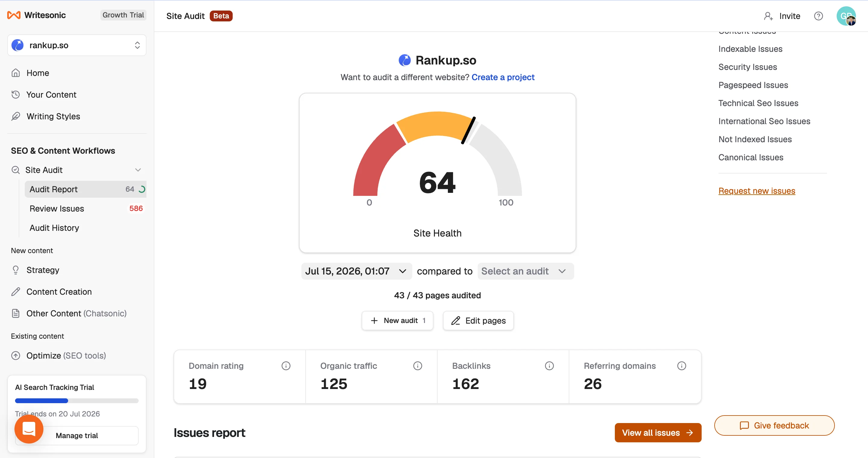Jump to Canonical Issues
Screen dimensions: 868x458
pos(751,157)
